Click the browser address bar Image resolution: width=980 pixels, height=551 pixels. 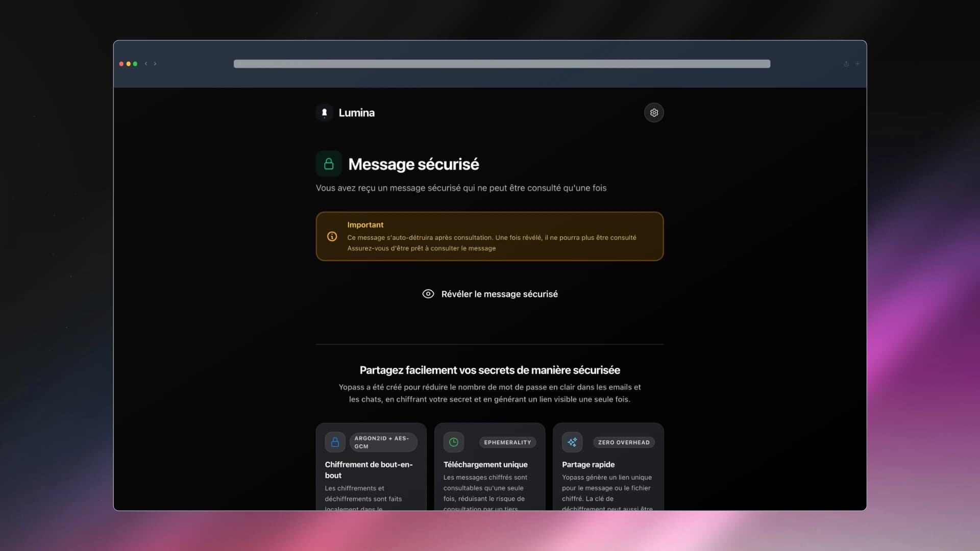(502, 64)
